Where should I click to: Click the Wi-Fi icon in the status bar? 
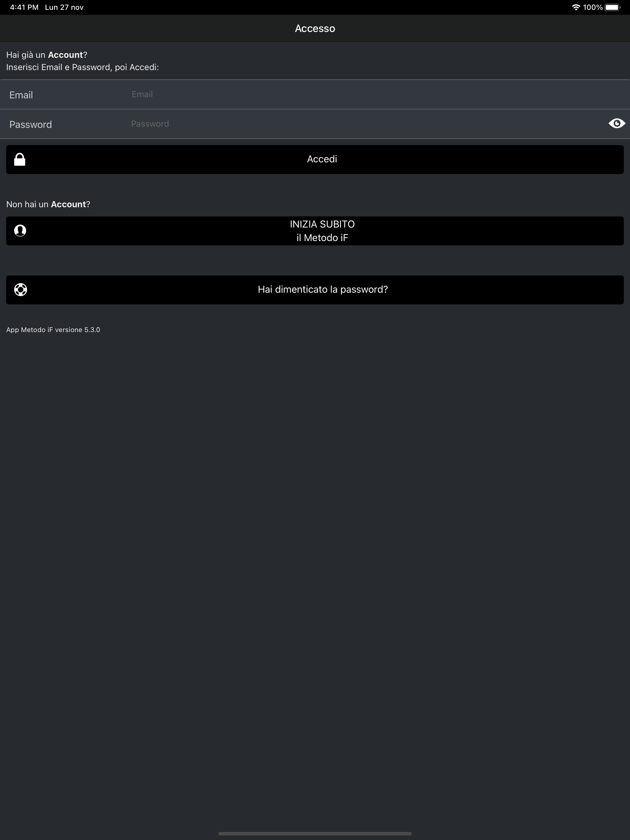tap(576, 7)
